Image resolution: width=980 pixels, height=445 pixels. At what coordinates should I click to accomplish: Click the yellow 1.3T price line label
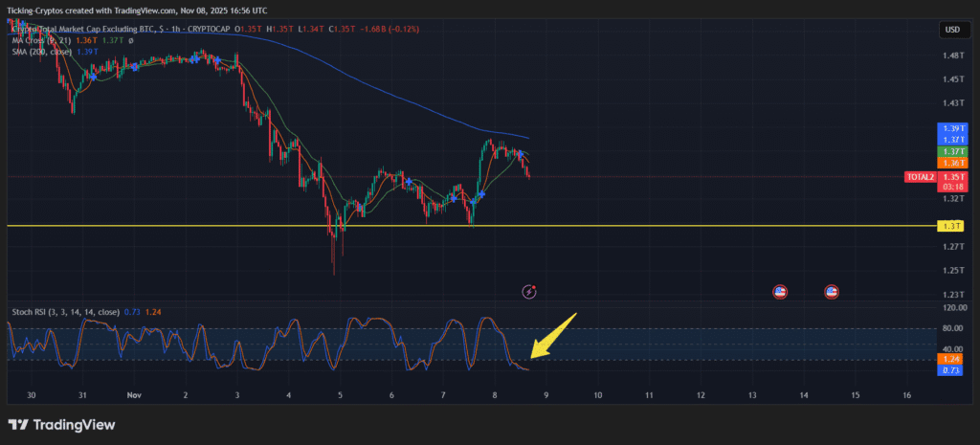[951, 226]
